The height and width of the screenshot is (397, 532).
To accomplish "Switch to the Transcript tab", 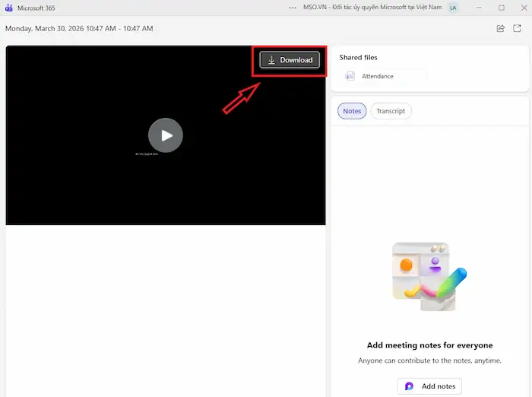I will click(391, 111).
